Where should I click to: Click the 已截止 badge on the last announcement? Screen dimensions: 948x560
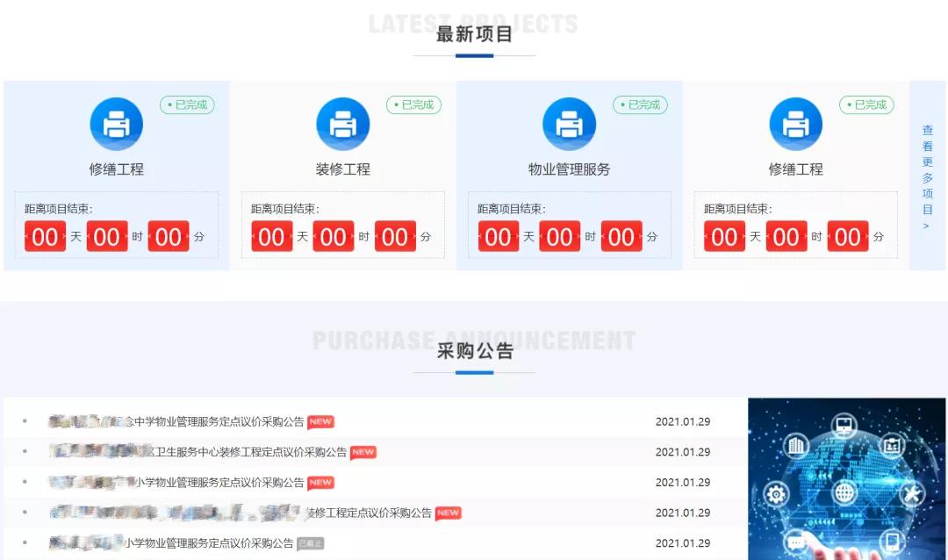[x=311, y=543]
